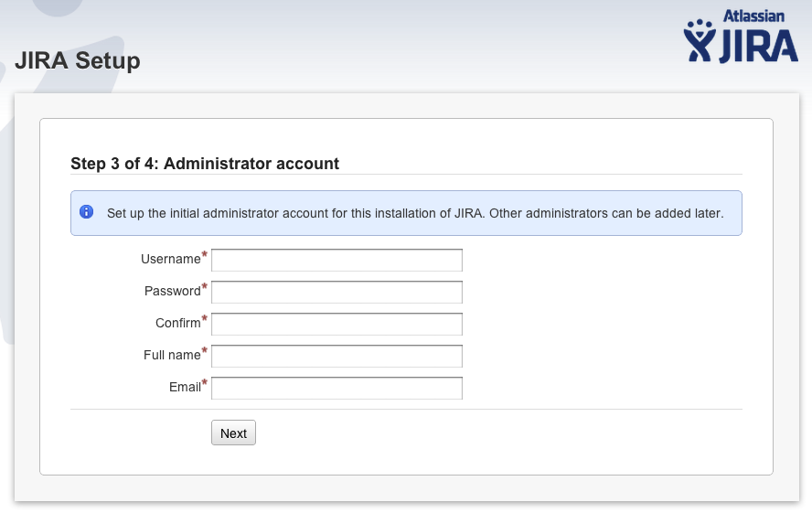This screenshot has height=513, width=812.
Task: Click the blue info icon in banner
Action: pyautogui.click(x=87, y=212)
